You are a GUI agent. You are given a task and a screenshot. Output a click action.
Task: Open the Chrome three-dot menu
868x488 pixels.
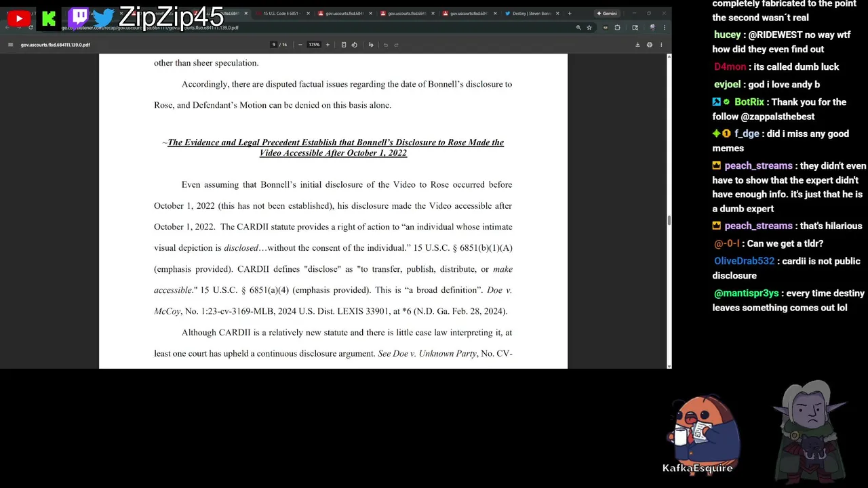665,28
